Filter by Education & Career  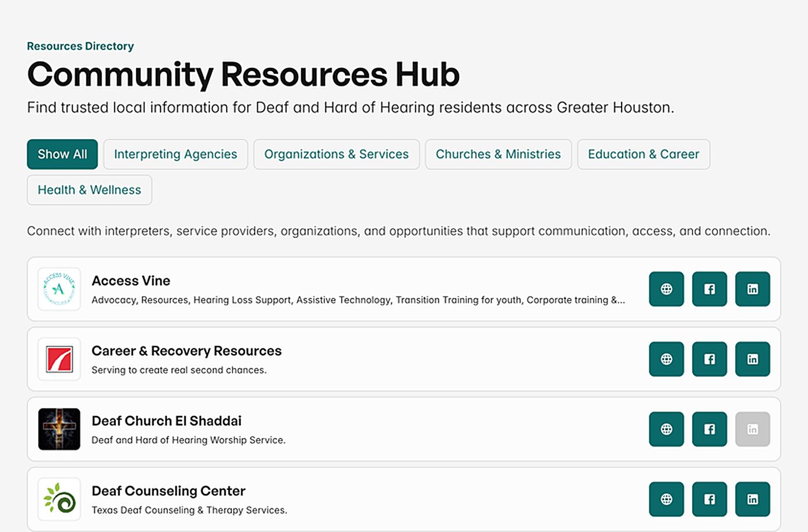pos(644,154)
